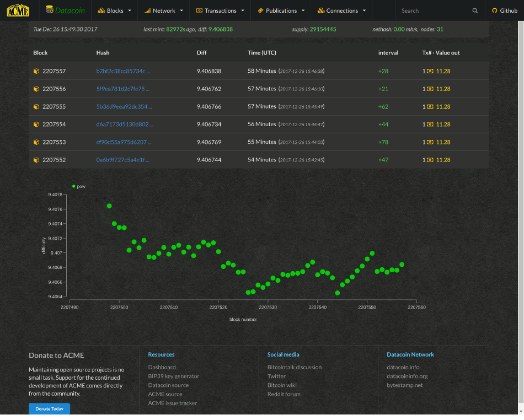Screen dimensions: 524x420
Task: Expand the Publications dropdown arrow
Action: pyautogui.click(x=303, y=10)
